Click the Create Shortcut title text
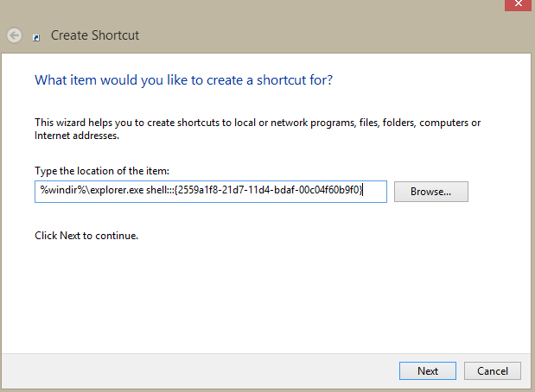535x392 pixels. [x=95, y=35]
